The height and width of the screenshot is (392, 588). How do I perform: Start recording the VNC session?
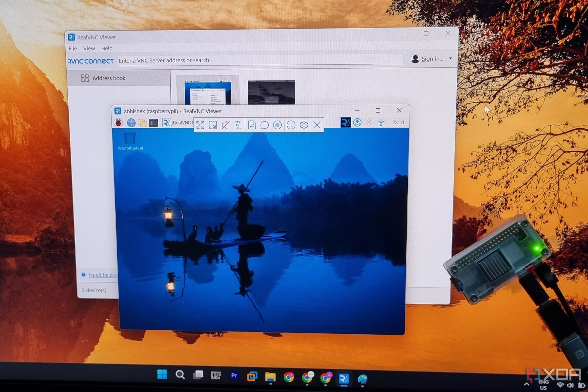[277, 125]
